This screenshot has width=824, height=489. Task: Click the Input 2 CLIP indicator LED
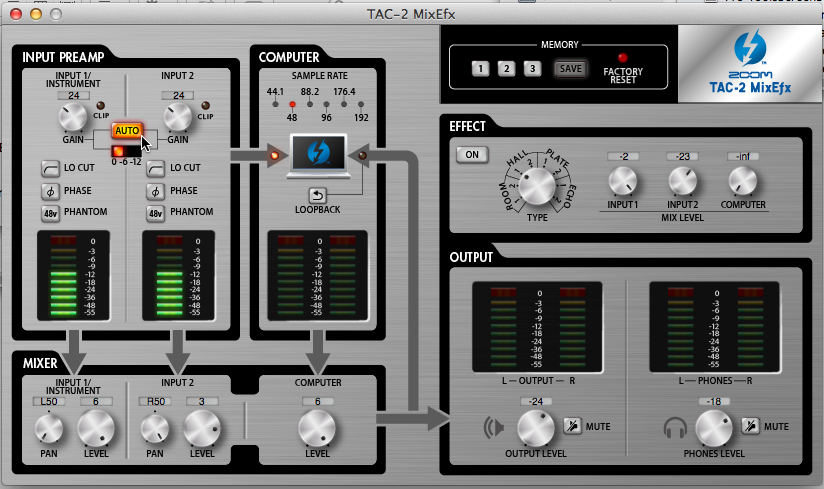pyautogui.click(x=205, y=106)
